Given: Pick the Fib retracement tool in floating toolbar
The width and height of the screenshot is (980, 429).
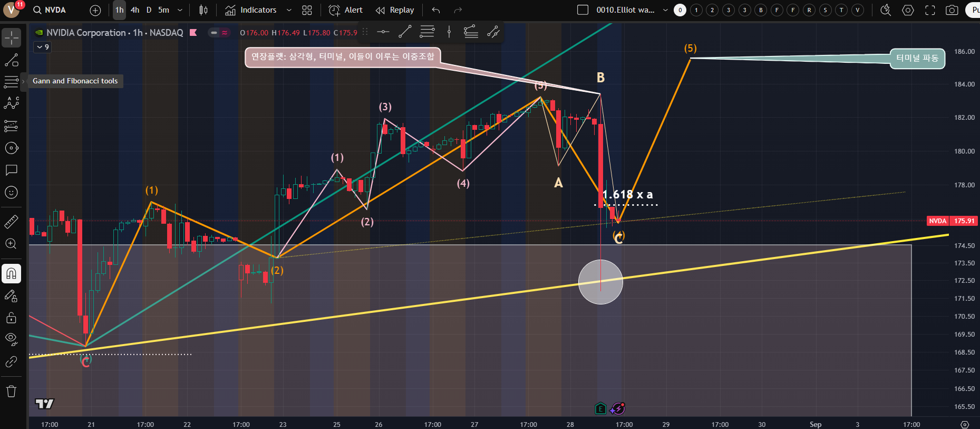Looking at the screenshot, I should click(x=427, y=32).
